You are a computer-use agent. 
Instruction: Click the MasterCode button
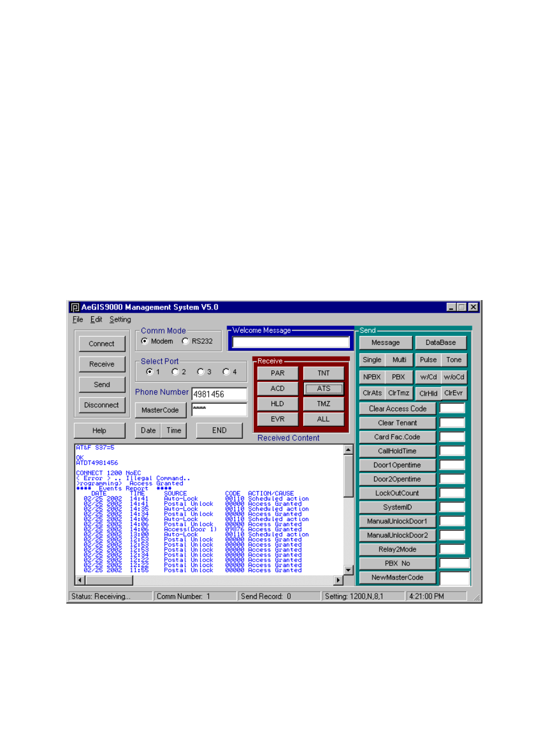(x=160, y=410)
